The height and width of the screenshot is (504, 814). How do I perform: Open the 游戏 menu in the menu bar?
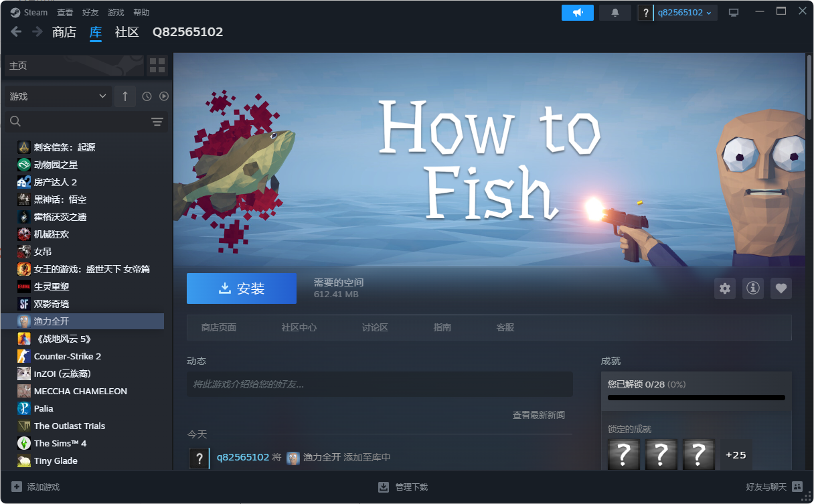(x=116, y=13)
